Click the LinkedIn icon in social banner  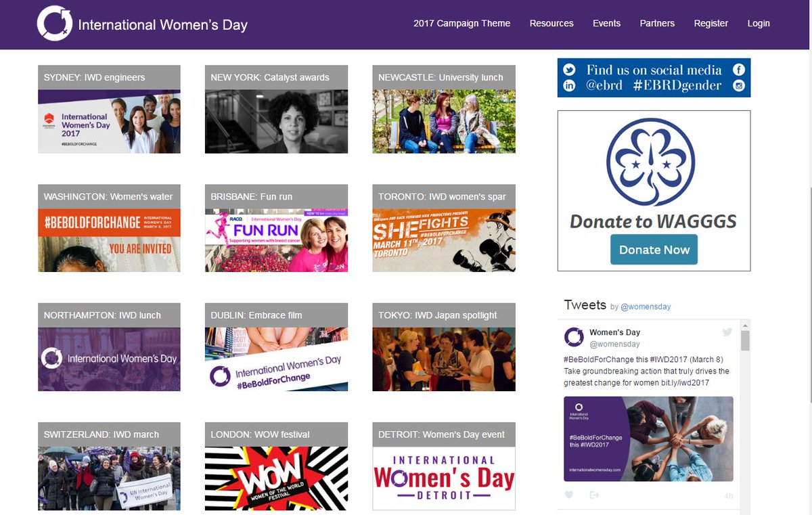(570, 86)
